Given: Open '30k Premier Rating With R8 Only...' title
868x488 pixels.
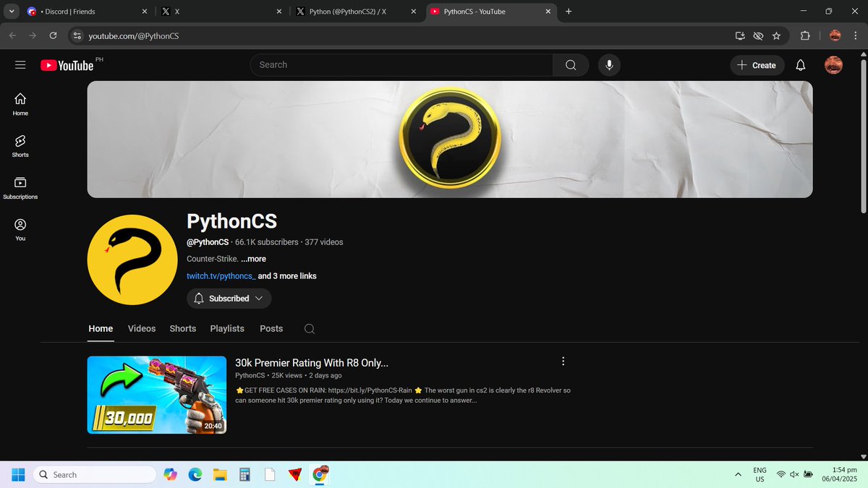Looking at the screenshot, I should click(x=312, y=363).
